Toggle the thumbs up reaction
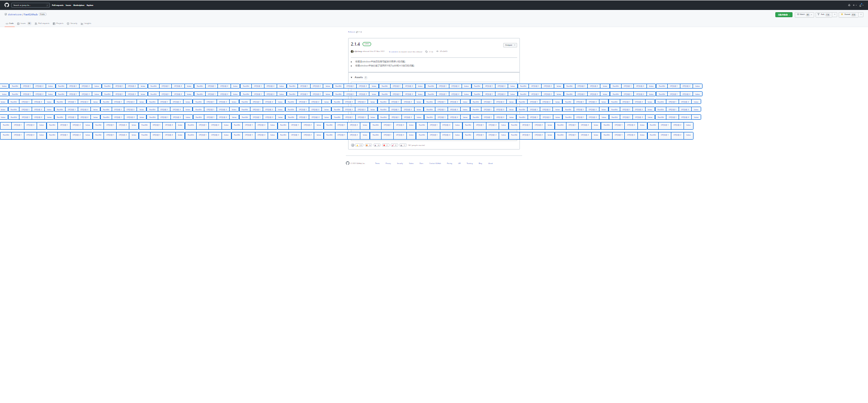The image size is (868, 403). point(359,145)
